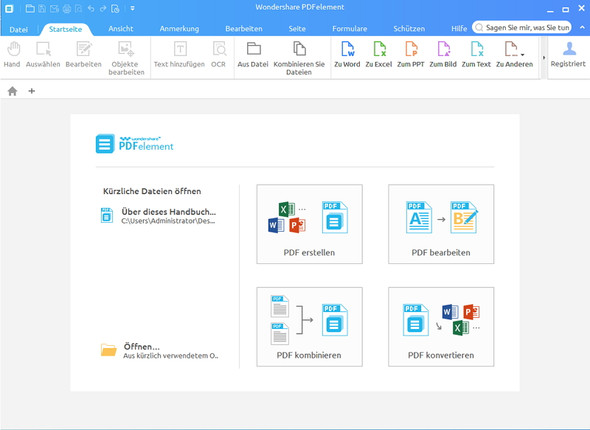
Task: Click the save icon in quick access bar
Action: tap(42, 9)
